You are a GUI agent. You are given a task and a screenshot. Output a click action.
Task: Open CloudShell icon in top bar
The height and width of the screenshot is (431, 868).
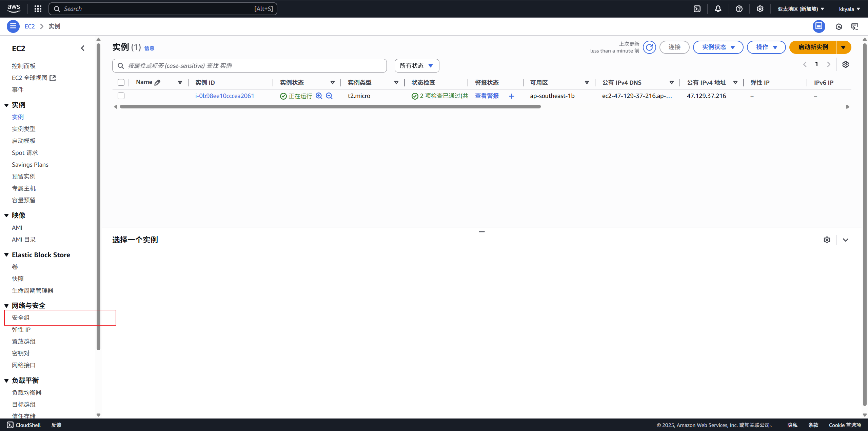point(697,9)
